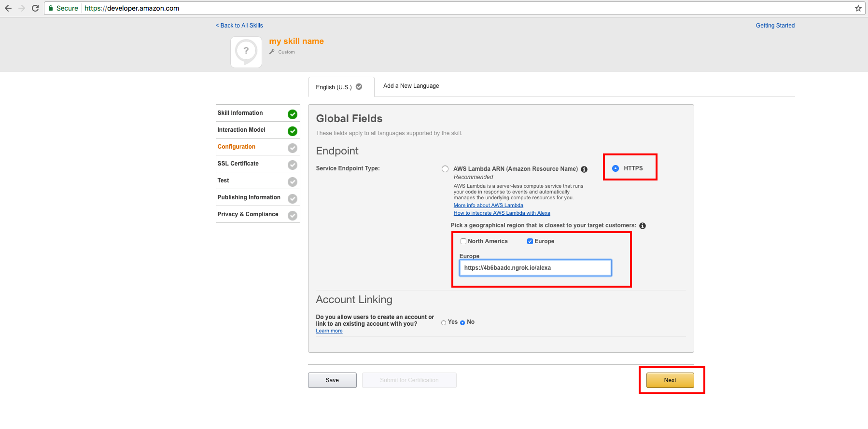868x429 pixels.
Task: Select No for account linking
Action: coord(462,323)
